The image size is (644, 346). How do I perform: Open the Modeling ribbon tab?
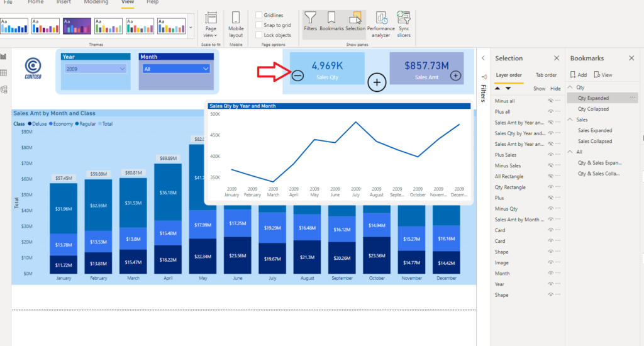pos(96,2)
